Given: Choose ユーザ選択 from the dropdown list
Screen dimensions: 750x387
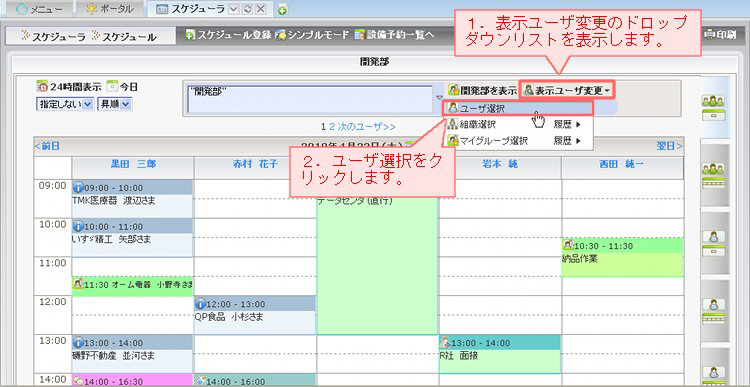Looking at the screenshot, I should click(518, 108).
